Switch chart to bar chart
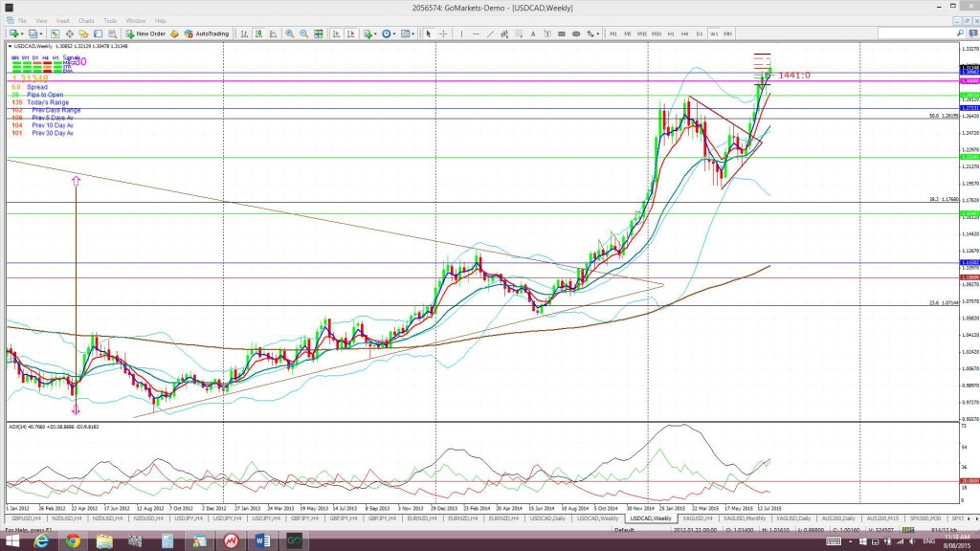The height and width of the screenshot is (551, 980). pos(244,33)
